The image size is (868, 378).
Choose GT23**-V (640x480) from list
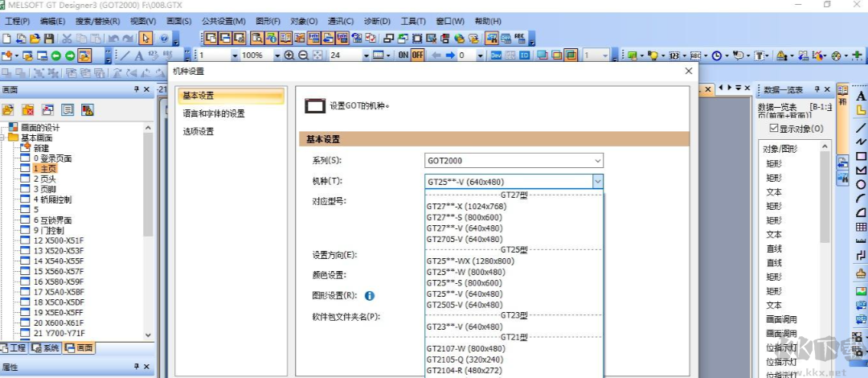(464, 327)
